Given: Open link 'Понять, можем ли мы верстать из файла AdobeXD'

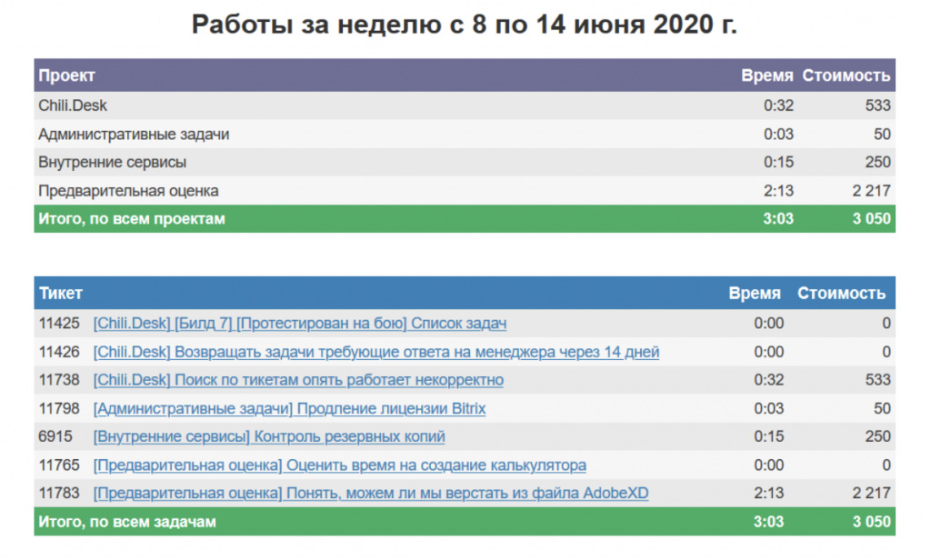Looking at the screenshot, I should [370, 494].
